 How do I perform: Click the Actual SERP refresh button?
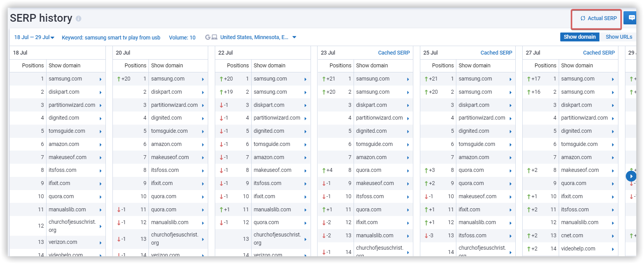[x=598, y=18]
